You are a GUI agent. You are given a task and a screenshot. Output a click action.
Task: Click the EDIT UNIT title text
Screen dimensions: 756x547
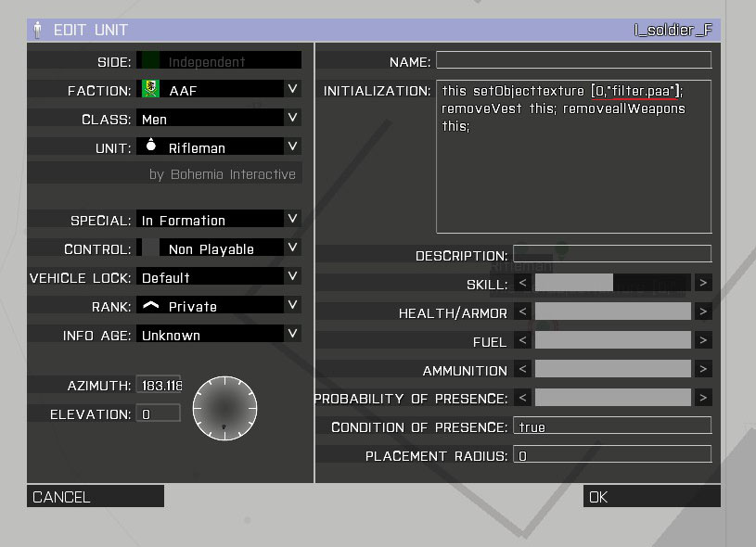click(91, 30)
